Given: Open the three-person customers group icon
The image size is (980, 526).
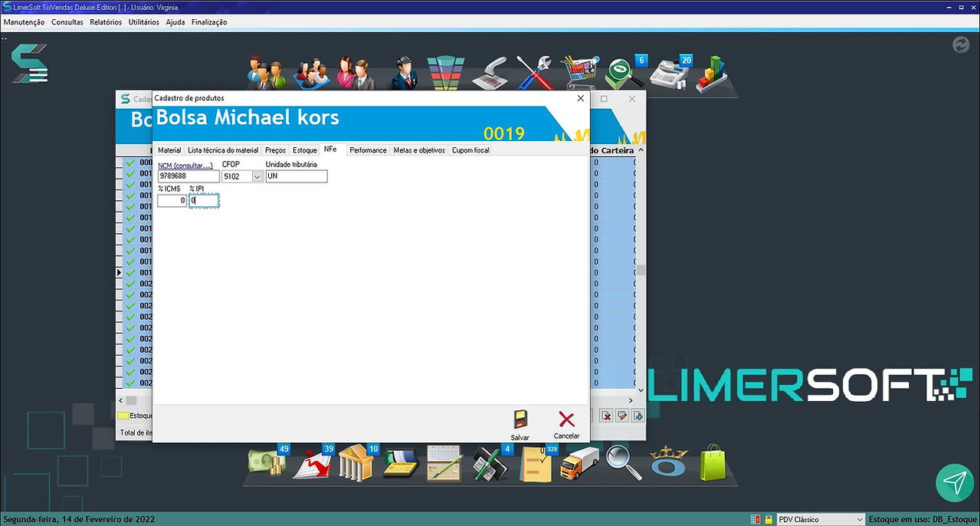Looking at the screenshot, I should 265,72.
